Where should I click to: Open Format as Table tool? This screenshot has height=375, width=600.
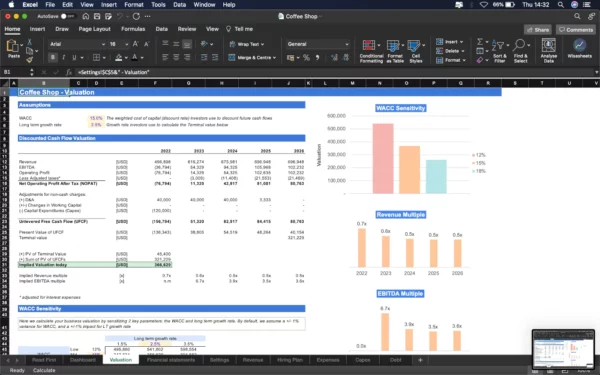pos(393,46)
